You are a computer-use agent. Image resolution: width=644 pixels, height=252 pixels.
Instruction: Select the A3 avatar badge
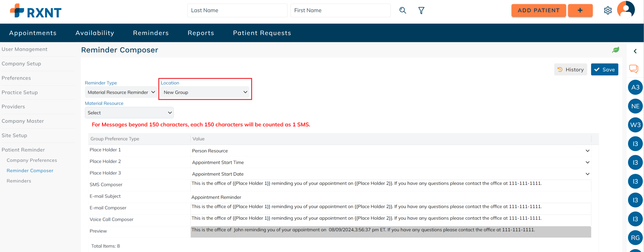click(x=635, y=87)
